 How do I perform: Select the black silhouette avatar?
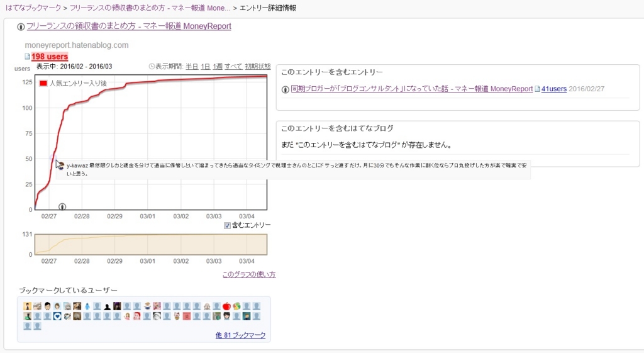click(107, 306)
